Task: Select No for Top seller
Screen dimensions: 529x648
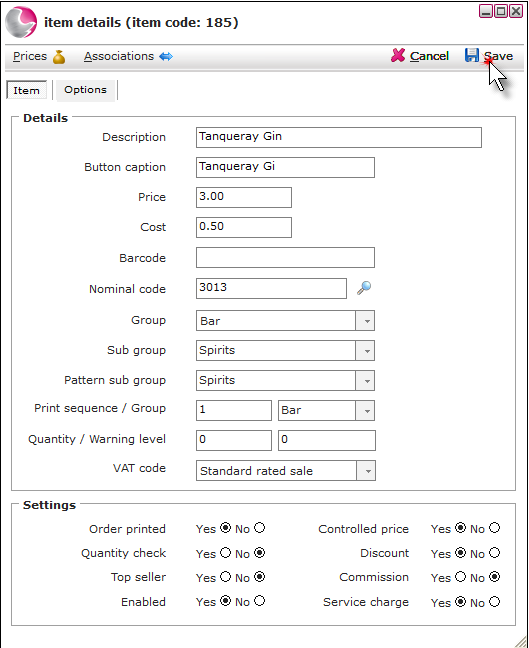Action: point(260,577)
